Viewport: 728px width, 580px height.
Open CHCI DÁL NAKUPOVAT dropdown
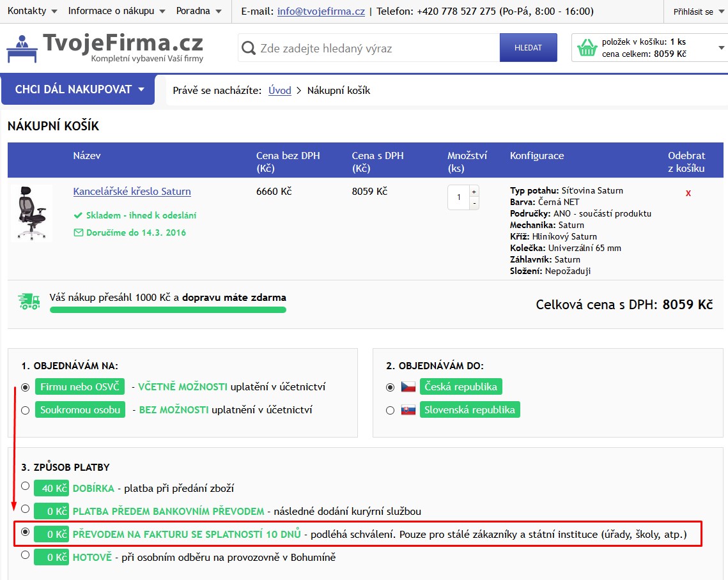click(x=78, y=89)
